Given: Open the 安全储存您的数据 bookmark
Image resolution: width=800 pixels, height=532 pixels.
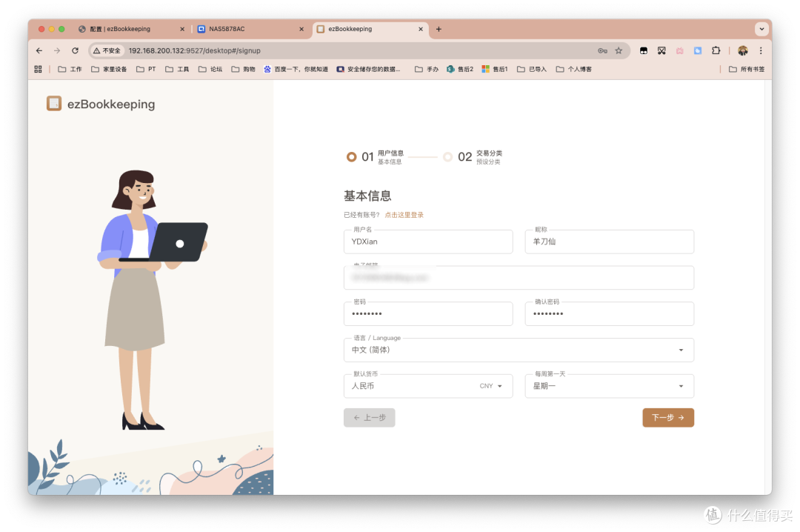Looking at the screenshot, I should (368, 69).
